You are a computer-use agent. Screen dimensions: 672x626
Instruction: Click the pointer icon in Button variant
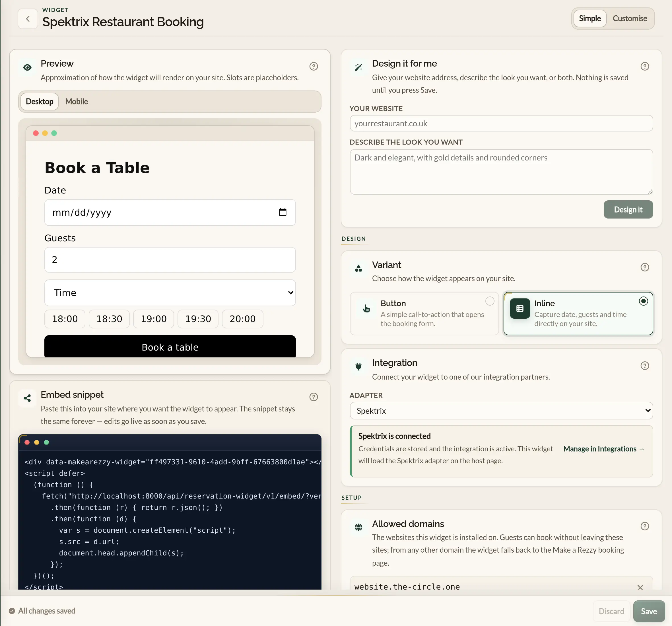366,309
